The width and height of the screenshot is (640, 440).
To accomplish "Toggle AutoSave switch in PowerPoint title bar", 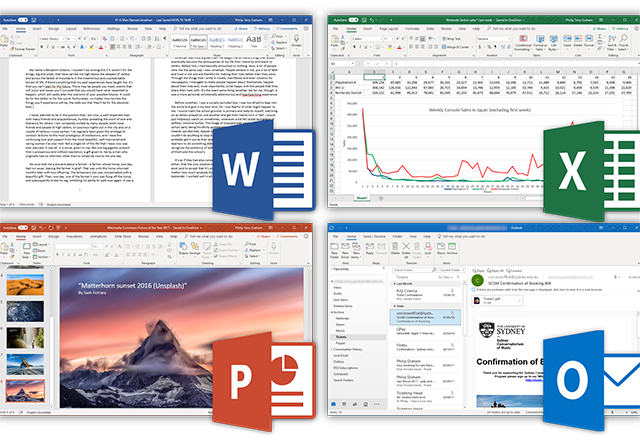I will click(x=23, y=228).
